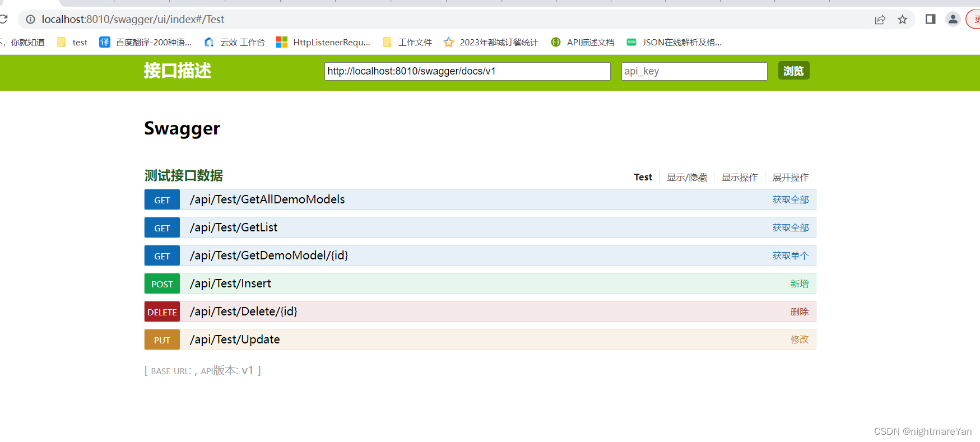This screenshot has height=442, width=980.
Task: Expand /api/Test/GetList operation
Action: coord(234,227)
